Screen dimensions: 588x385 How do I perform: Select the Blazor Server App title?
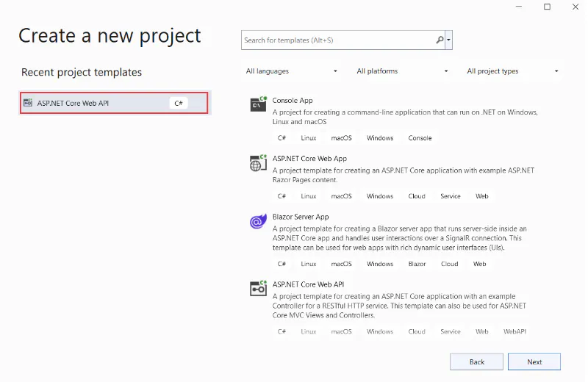(x=301, y=217)
